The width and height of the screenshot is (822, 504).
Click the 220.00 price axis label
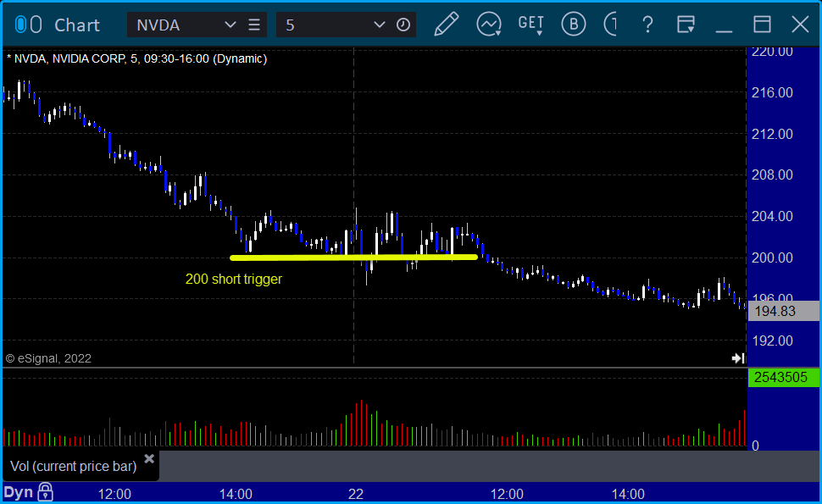772,52
